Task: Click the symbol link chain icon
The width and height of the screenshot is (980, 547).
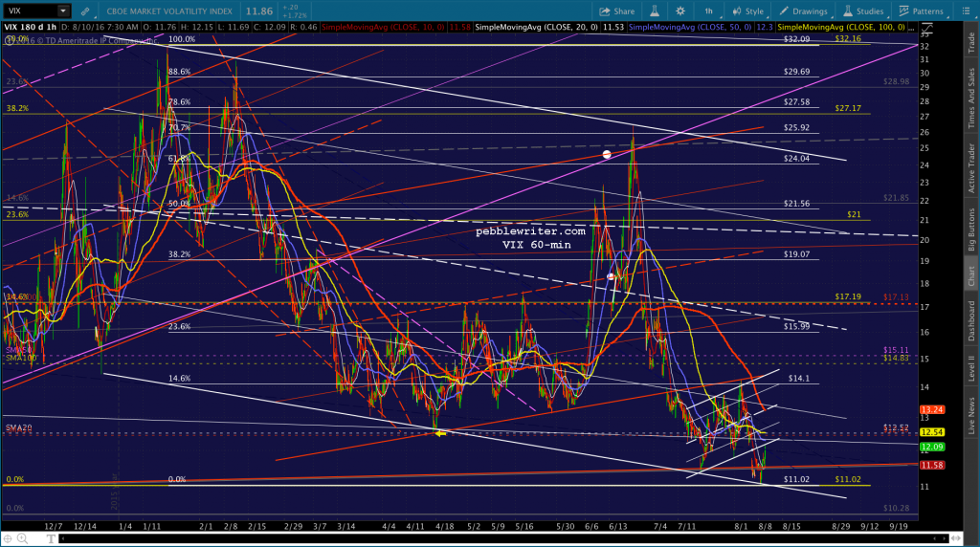Action: point(85,11)
